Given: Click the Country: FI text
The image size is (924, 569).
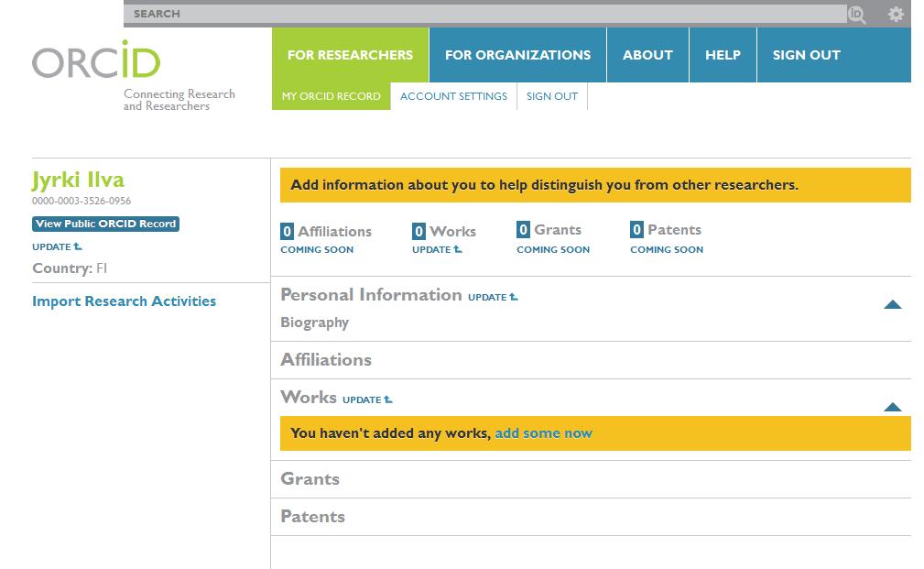Looking at the screenshot, I should 70,268.
